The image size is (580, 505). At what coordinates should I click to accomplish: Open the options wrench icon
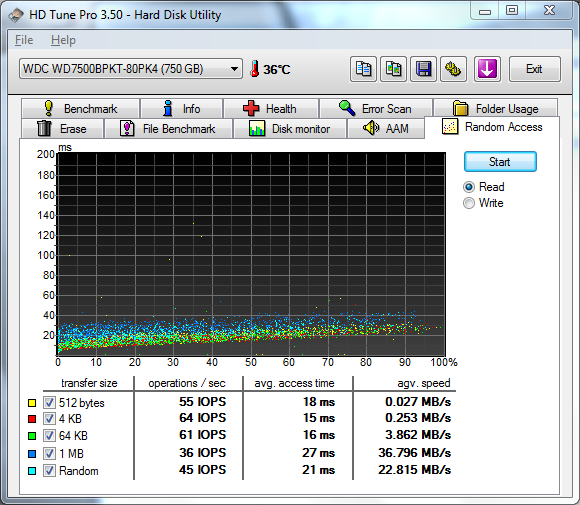pyautogui.click(x=453, y=69)
